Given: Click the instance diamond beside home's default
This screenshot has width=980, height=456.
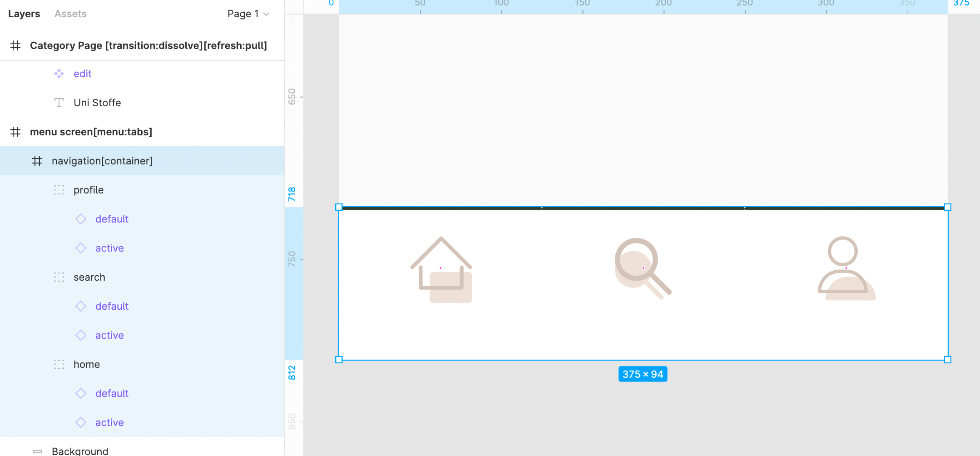Looking at the screenshot, I should (x=81, y=393).
